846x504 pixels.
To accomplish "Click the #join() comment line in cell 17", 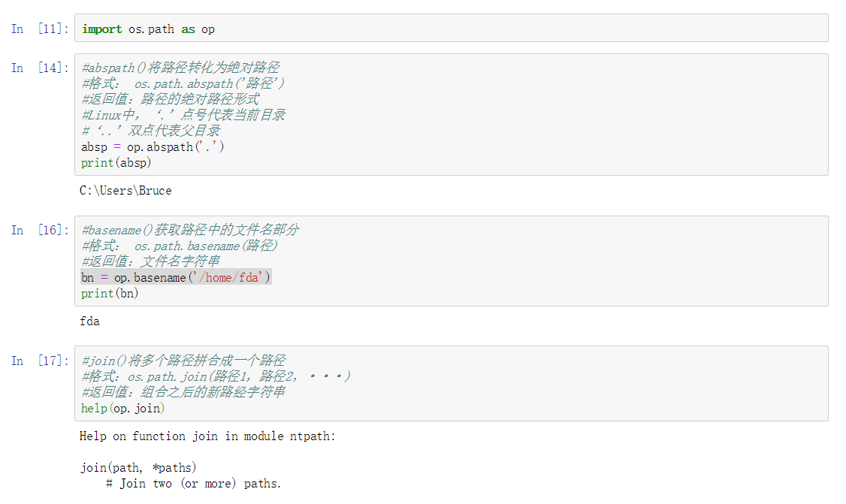I will (x=183, y=361).
